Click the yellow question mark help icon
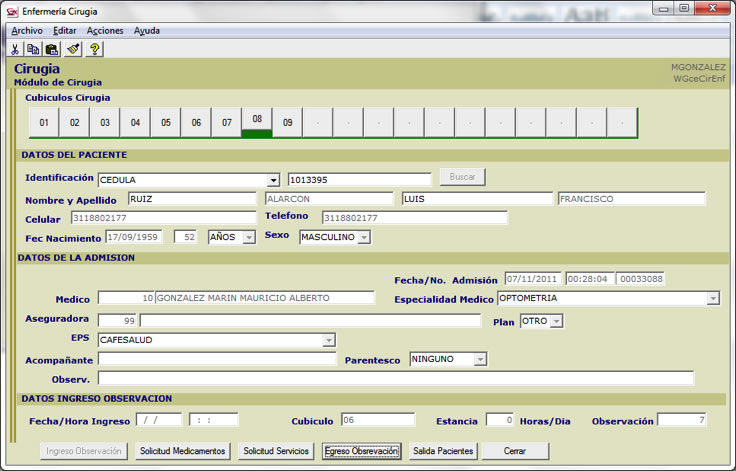736x471 pixels. coord(94,49)
